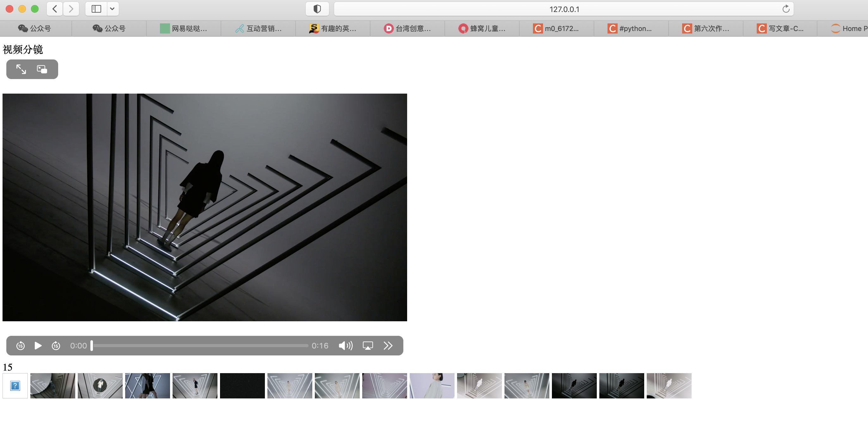
Task: Open AirPlay options for the video
Action: 368,345
